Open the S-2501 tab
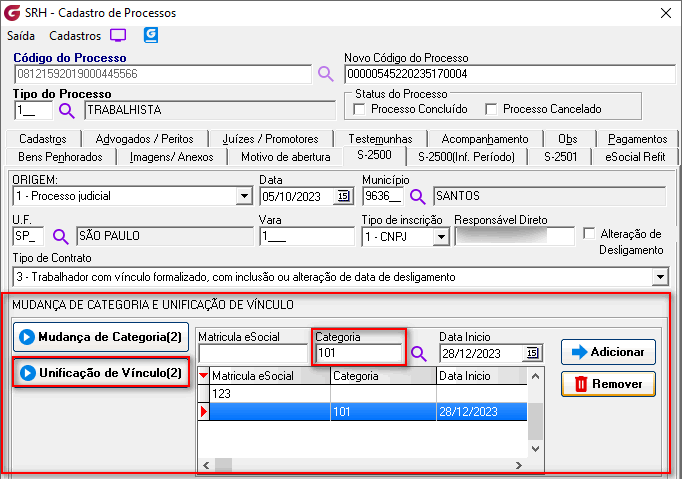This screenshot has height=479, width=682. coord(560,156)
